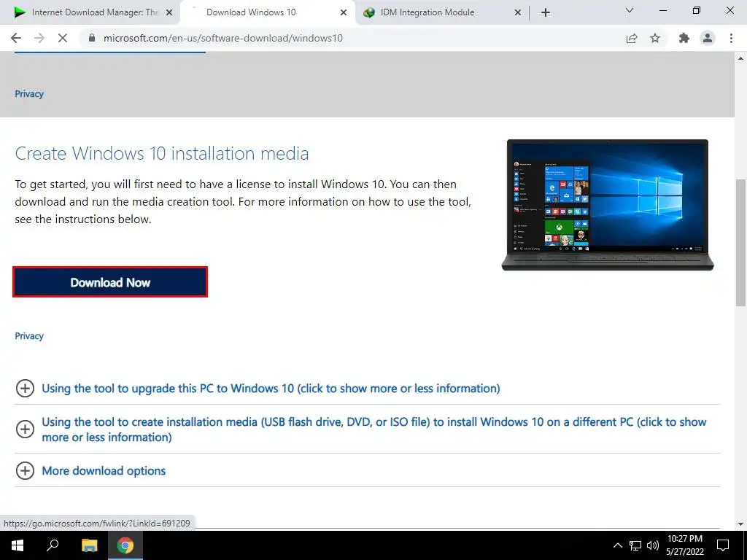Click the Download Now button
This screenshot has height=560, width=747.
click(110, 282)
